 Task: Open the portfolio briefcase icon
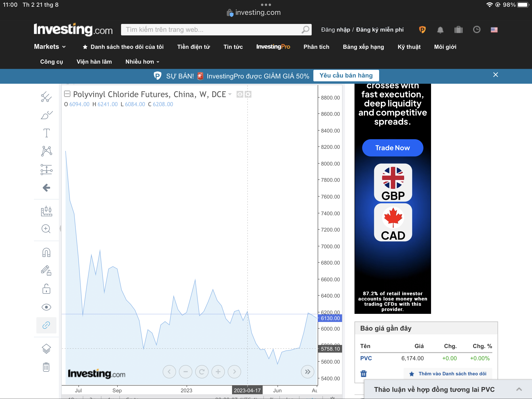tap(458, 30)
